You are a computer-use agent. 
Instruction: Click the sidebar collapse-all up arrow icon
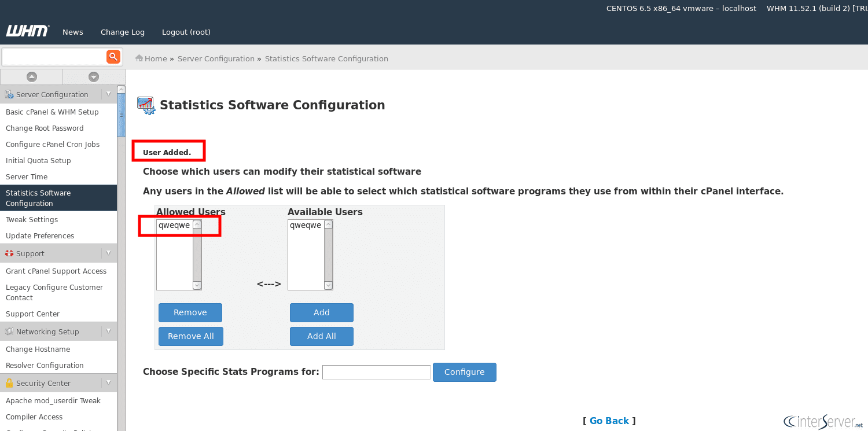(32, 77)
